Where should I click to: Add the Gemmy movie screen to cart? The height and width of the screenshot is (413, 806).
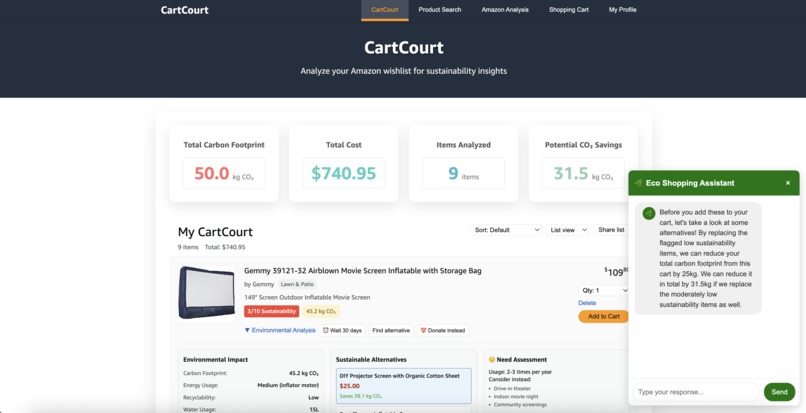[x=603, y=316]
